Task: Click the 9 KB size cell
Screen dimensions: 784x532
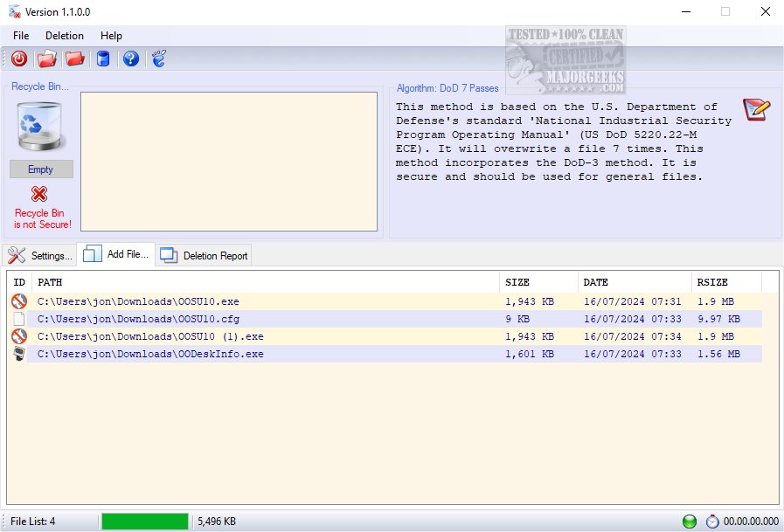Action: coord(517,319)
